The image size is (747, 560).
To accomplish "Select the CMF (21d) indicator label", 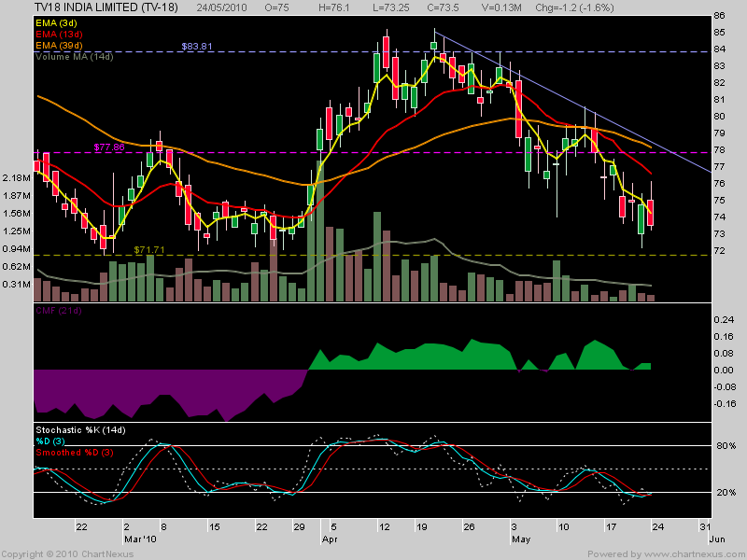I will (59, 311).
